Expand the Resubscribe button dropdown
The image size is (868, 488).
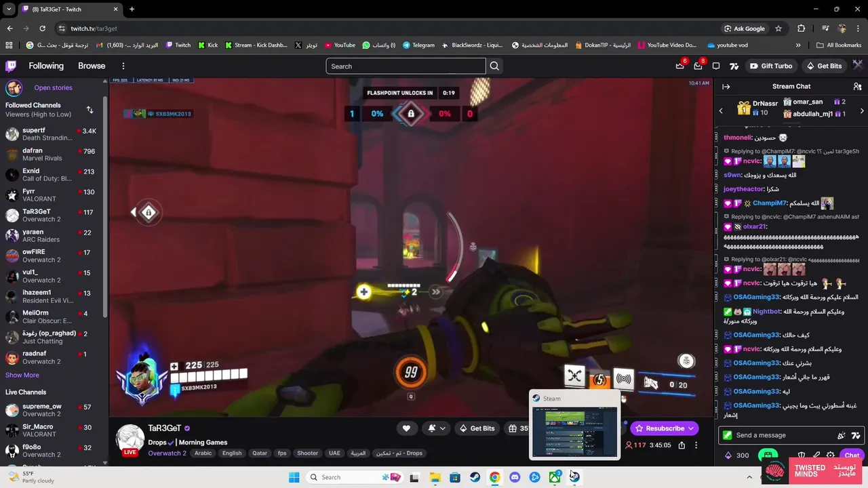click(691, 428)
